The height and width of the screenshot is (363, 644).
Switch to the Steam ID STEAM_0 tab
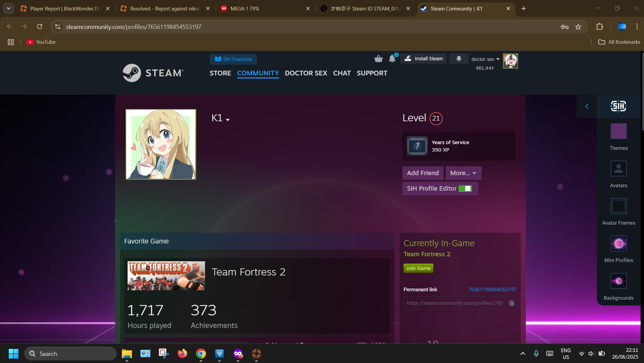coord(365,9)
